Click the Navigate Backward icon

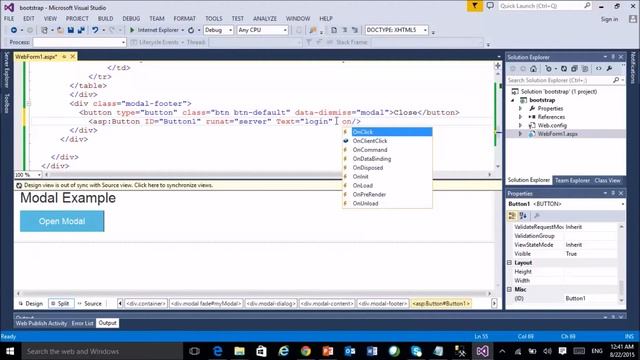(14, 30)
